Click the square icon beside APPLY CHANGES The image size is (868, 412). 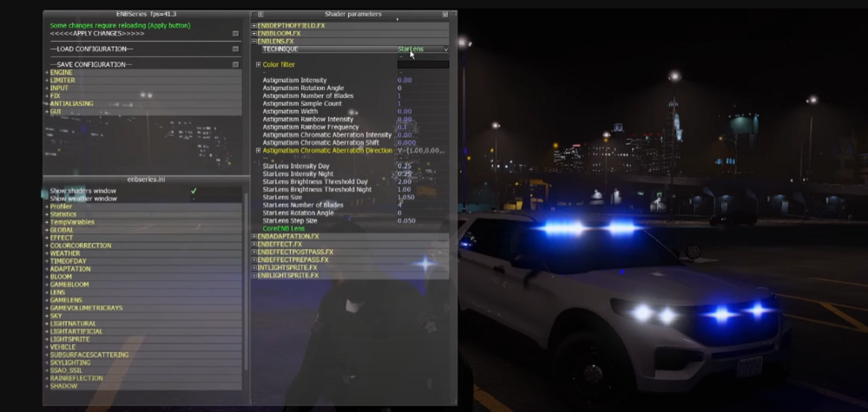pyautogui.click(x=235, y=34)
